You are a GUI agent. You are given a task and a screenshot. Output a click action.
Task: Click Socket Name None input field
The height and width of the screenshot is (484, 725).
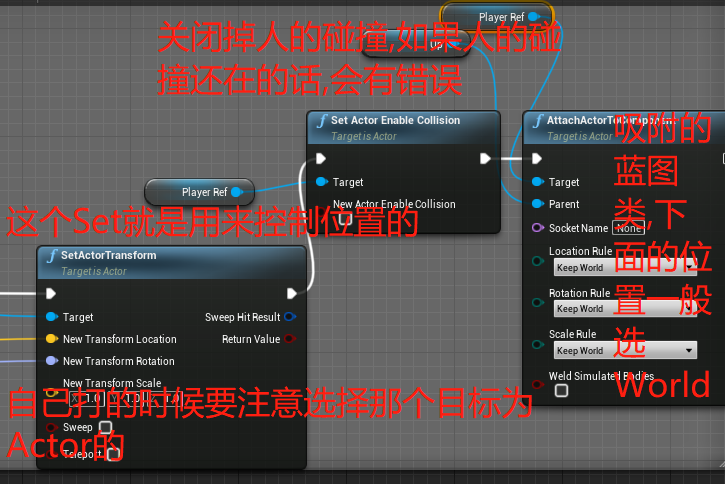click(628, 228)
